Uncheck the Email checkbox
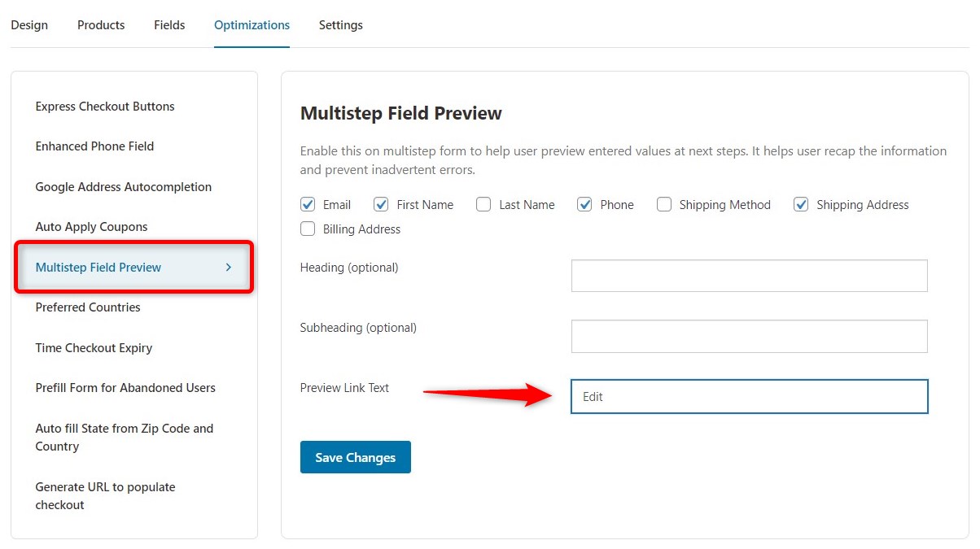Screen dimensions: 980x549 click(308, 204)
